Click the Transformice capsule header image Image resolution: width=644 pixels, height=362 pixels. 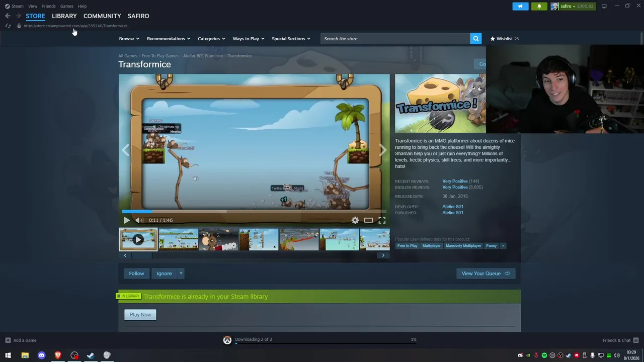click(440, 104)
